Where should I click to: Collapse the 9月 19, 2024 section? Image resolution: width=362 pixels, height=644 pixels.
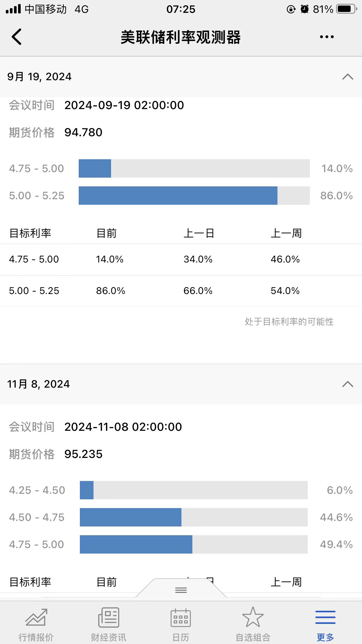[x=348, y=77]
